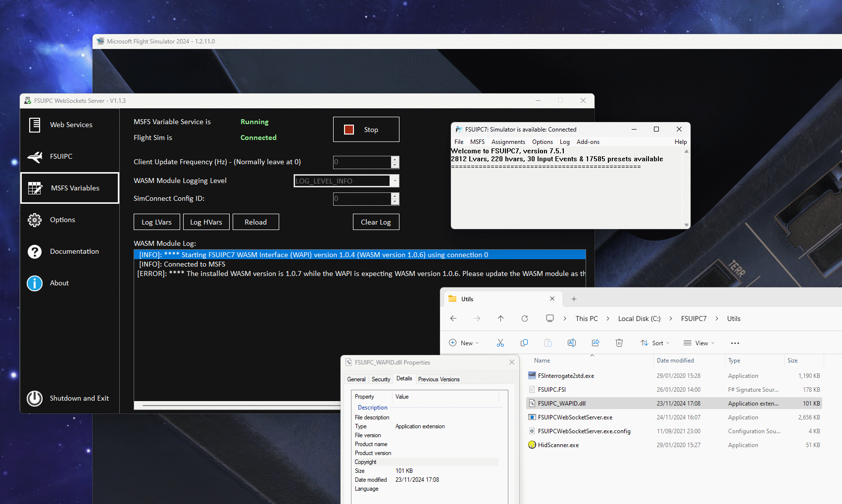Switch to Security tab in Properties
The height and width of the screenshot is (504, 842).
[x=381, y=379]
